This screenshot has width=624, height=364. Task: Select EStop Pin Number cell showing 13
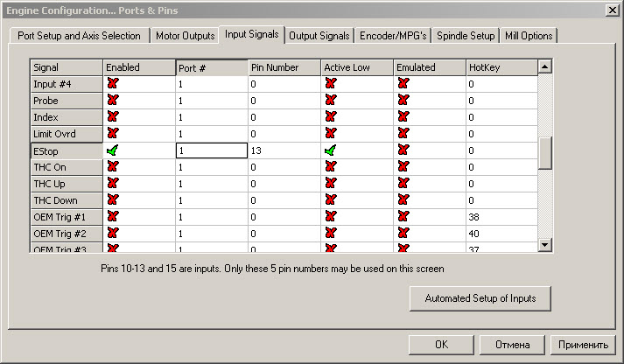coord(284,150)
